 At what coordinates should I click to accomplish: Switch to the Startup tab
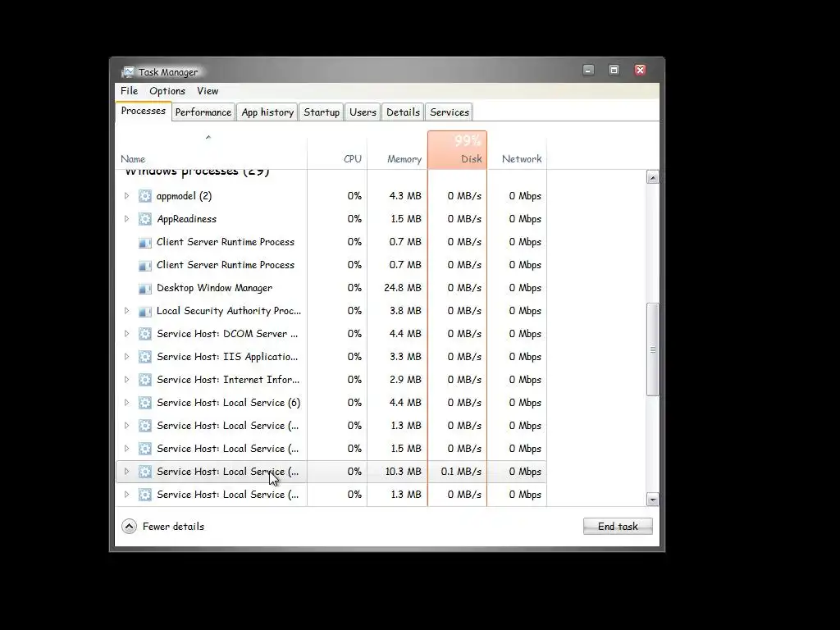322,112
